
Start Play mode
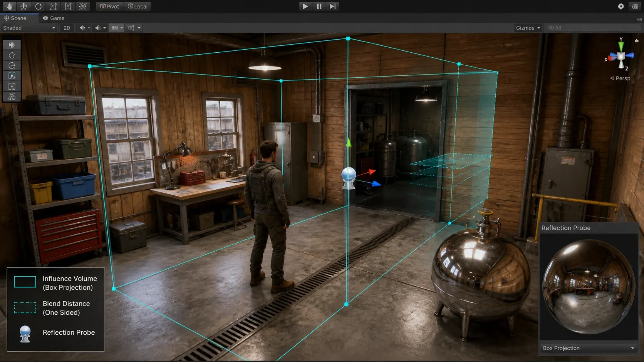coord(305,6)
